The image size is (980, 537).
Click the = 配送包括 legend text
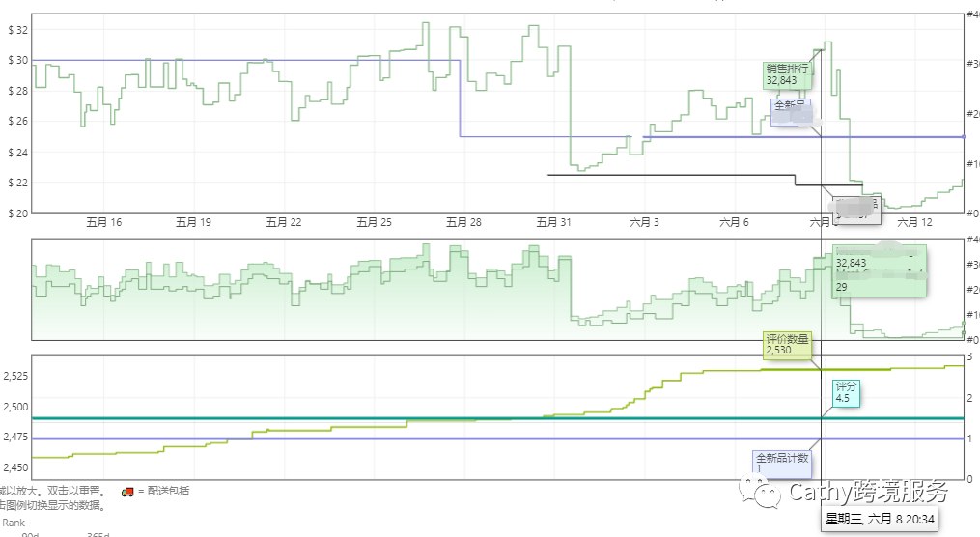click(x=163, y=492)
